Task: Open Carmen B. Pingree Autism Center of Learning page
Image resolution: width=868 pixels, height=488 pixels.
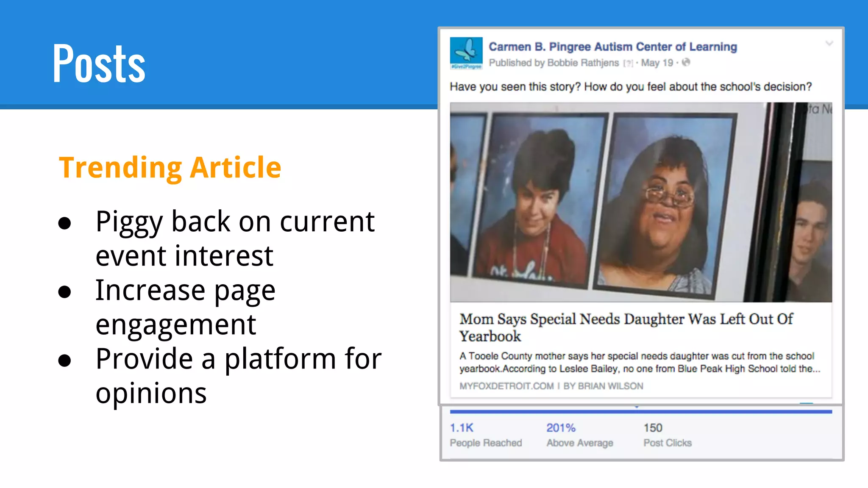Action: click(613, 47)
